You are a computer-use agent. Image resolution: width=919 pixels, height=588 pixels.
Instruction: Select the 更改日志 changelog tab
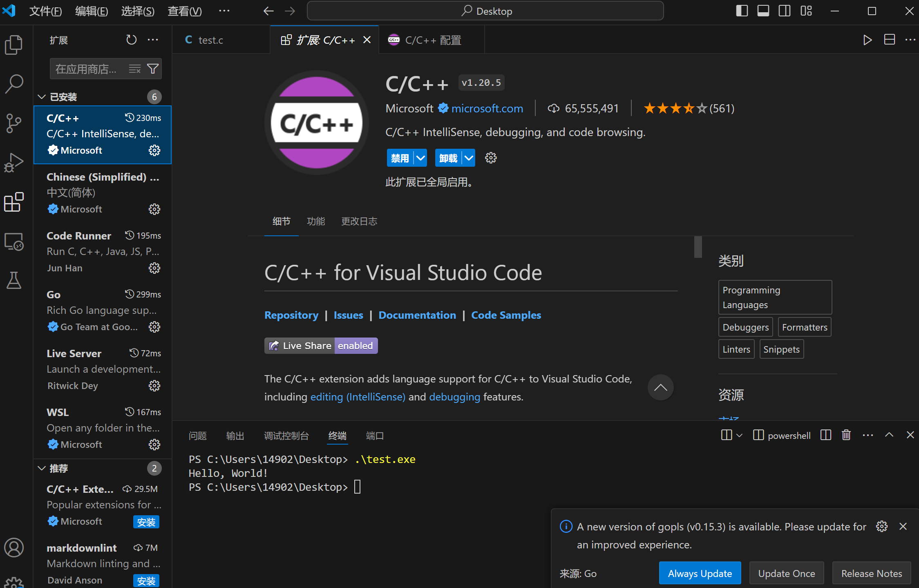(x=359, y=221)
